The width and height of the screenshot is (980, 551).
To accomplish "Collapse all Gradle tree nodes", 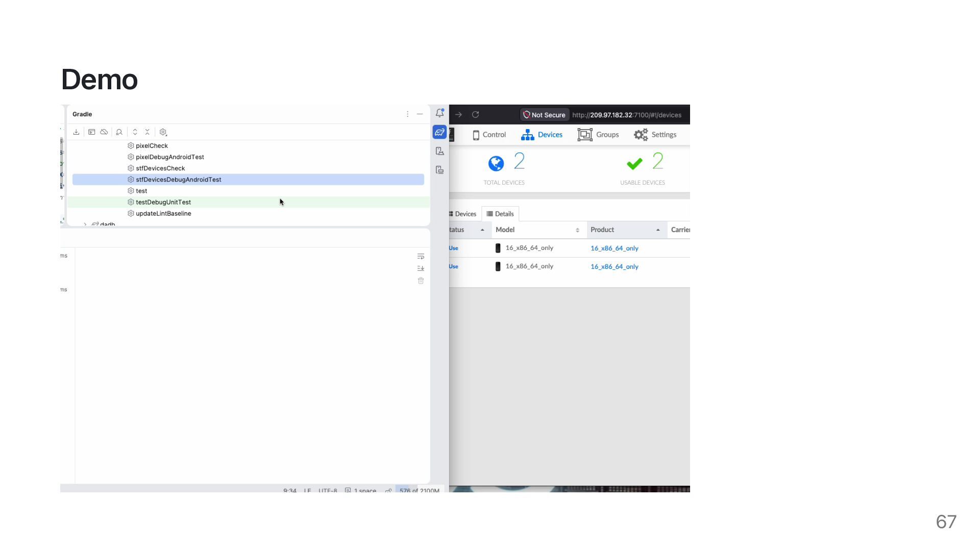I will [148, 132].
